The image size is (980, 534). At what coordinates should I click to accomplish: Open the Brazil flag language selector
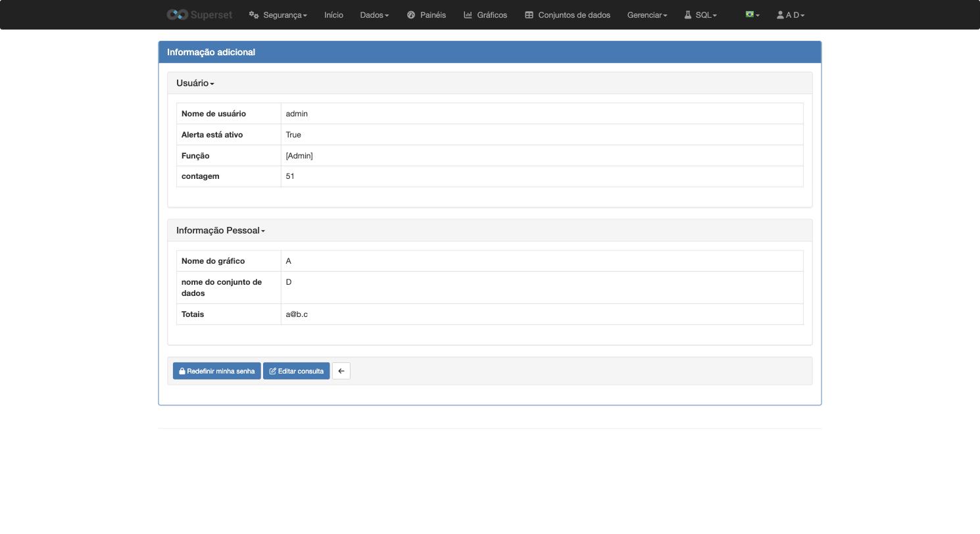(752, 14)
